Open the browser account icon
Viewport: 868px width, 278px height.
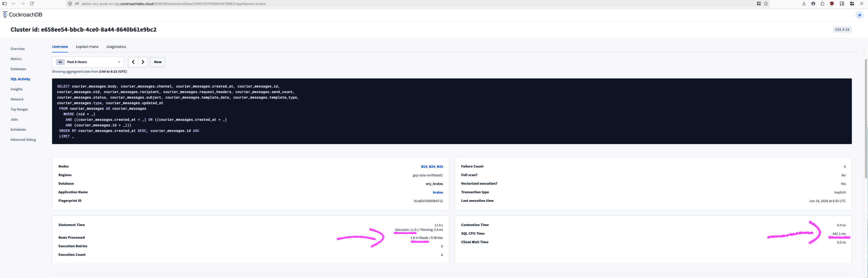coord(813,4)
